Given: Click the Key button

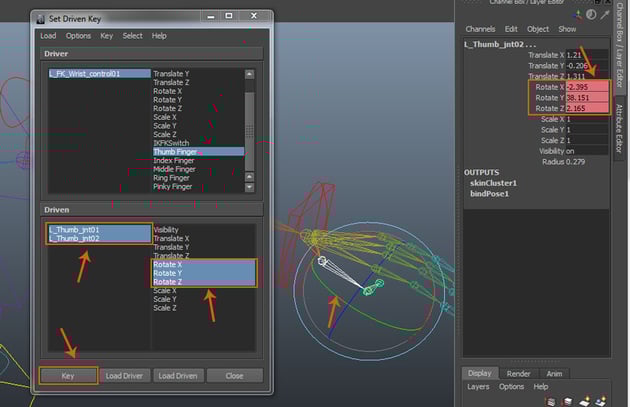Looking at the screenshot, I should click(68, 376).
